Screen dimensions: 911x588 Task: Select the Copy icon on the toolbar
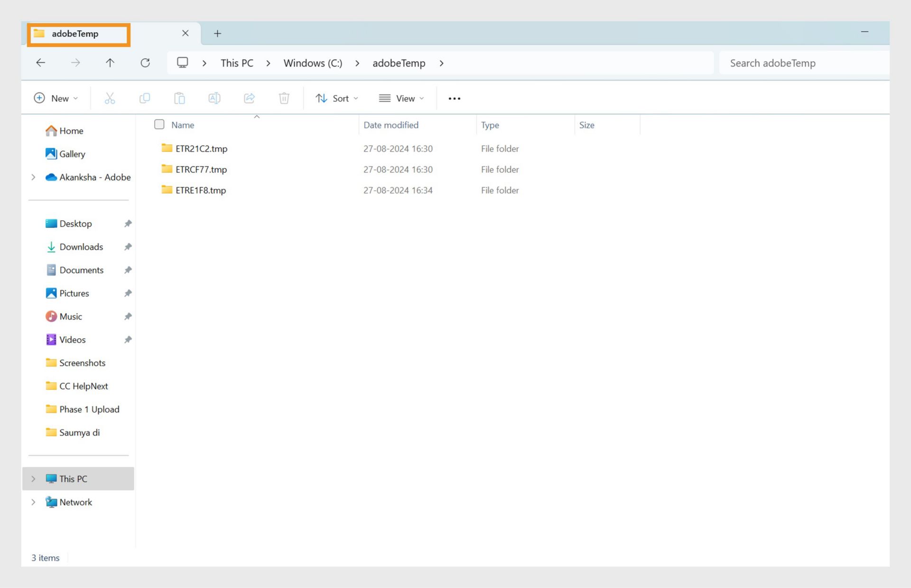145,98
